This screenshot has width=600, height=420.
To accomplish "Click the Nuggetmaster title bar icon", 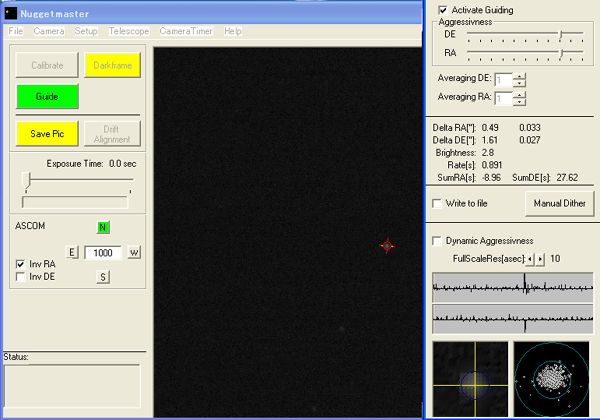I will (x=11, y=12).
